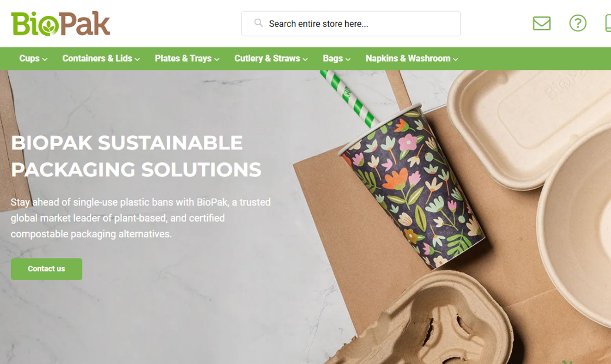Click the question mark help icon

point(578,23)
